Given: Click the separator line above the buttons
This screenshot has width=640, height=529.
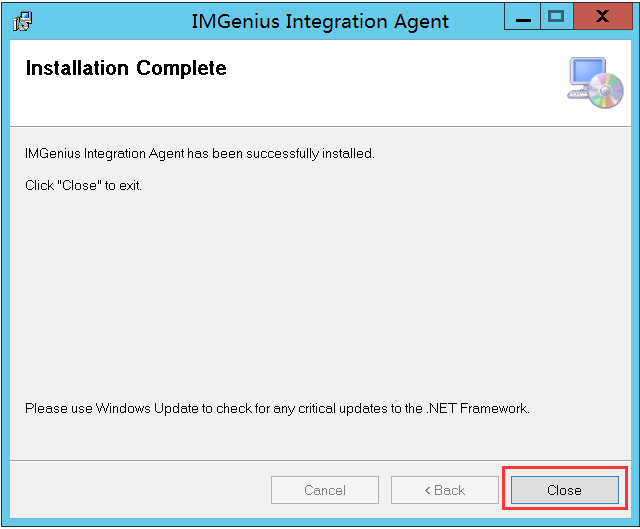Looking at the screenshot, I should click(x=320, y=461).
